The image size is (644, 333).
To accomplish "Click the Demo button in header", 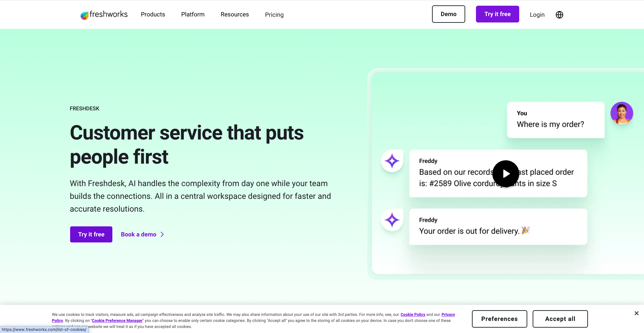I will pos(448,14).
